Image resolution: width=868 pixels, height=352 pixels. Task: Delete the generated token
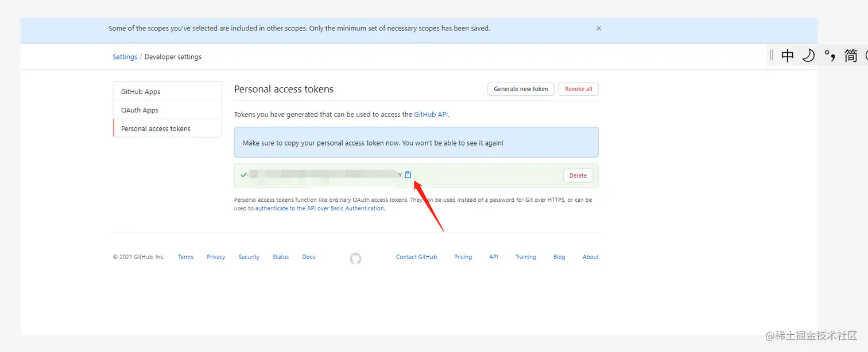point(578,175)
